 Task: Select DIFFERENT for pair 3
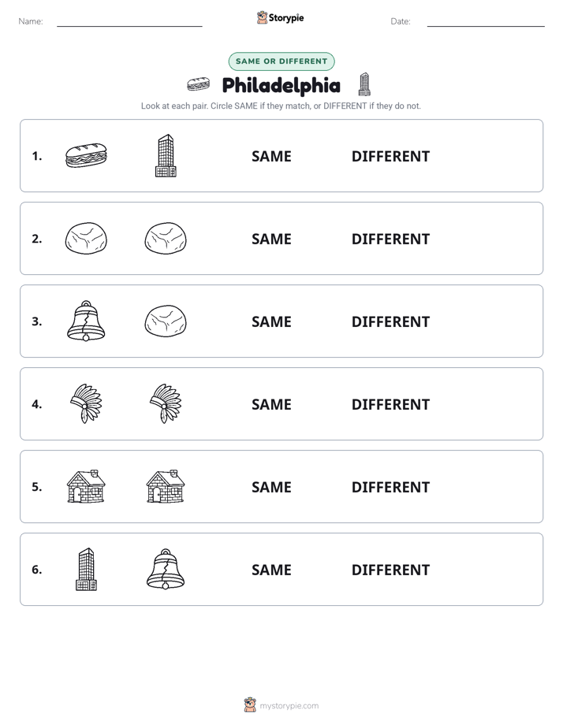point(390,321)
